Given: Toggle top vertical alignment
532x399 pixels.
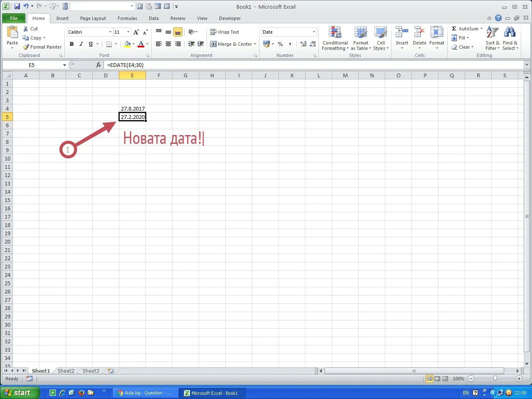Looking at the screenshot, I should coord(159,32).
